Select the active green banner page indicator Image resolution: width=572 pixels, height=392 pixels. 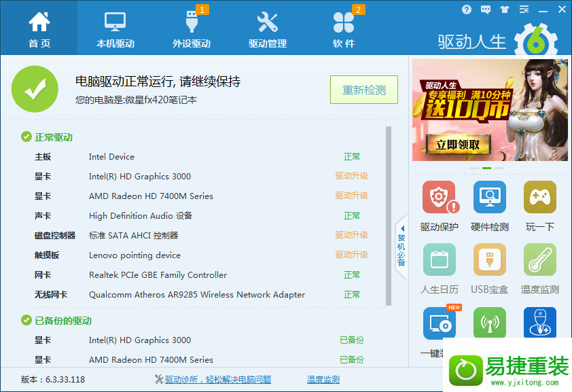click(486, 168)
